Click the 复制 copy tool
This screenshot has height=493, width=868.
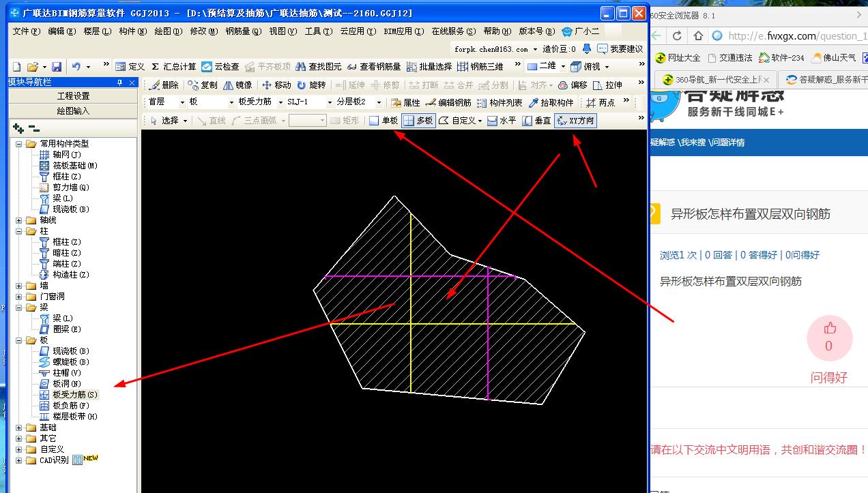203,85
